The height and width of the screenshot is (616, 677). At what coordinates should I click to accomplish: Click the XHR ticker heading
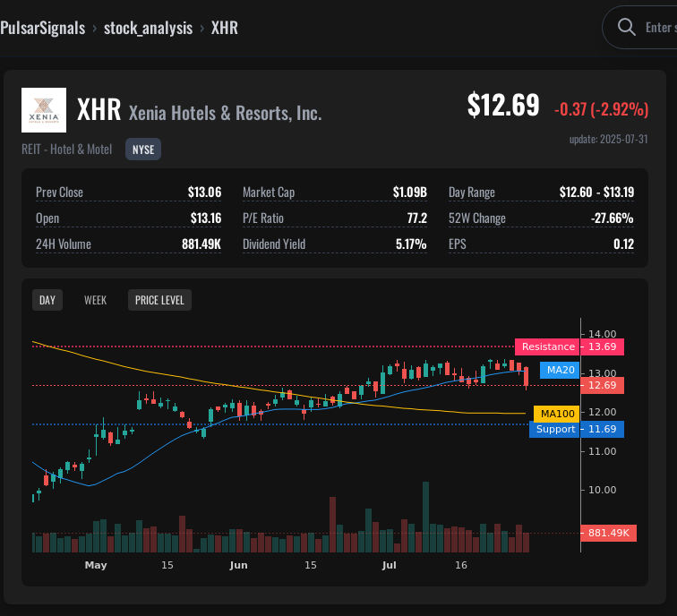click(99, 109)
